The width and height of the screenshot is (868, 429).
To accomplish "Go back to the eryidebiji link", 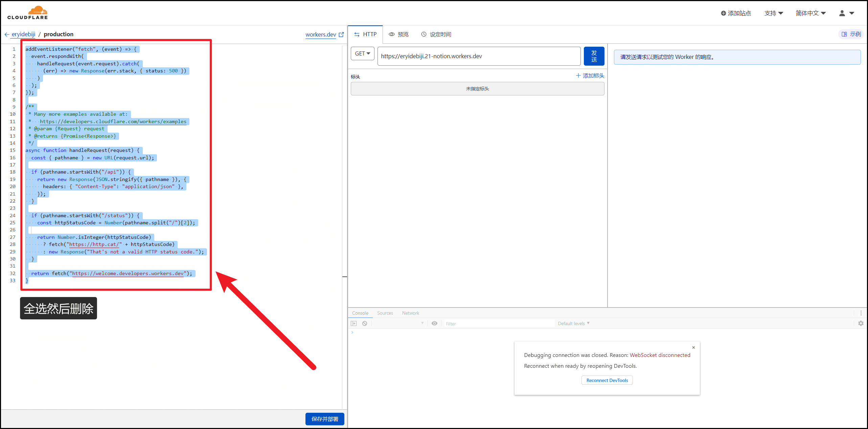I will pos(23,34).
